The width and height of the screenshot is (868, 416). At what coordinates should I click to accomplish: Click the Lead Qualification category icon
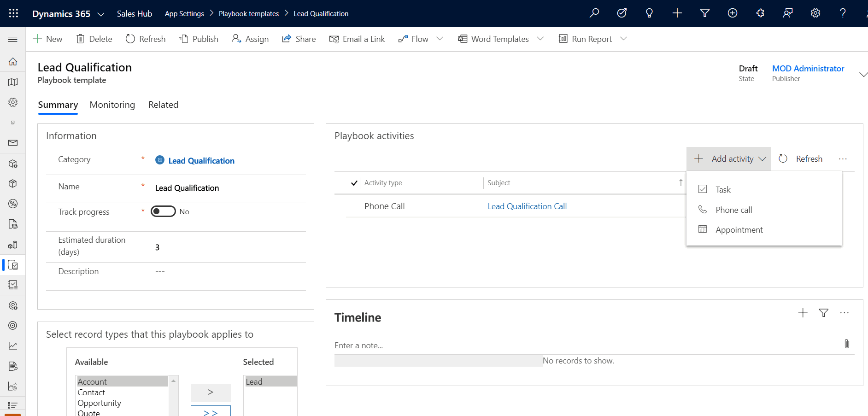[x=160, y=160]
